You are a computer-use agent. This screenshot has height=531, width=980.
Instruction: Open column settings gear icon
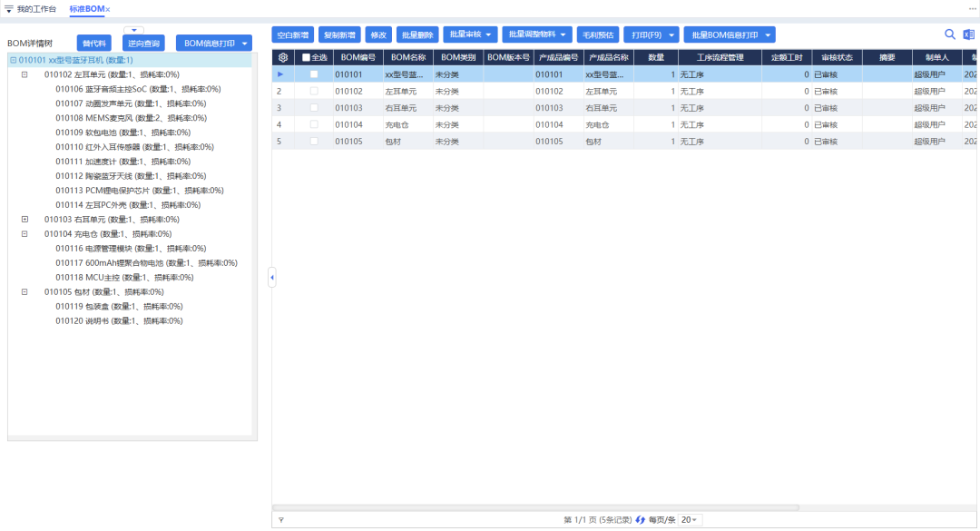point(283,57)
